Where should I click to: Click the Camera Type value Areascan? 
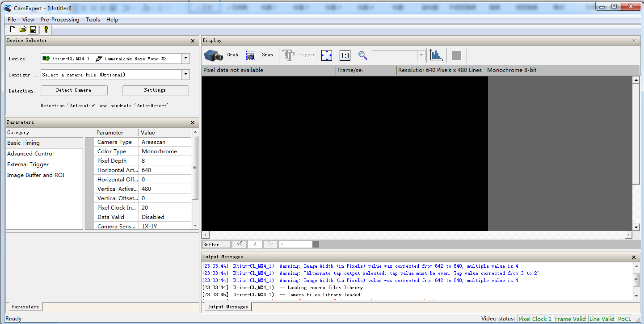click(x=165, y=142)
